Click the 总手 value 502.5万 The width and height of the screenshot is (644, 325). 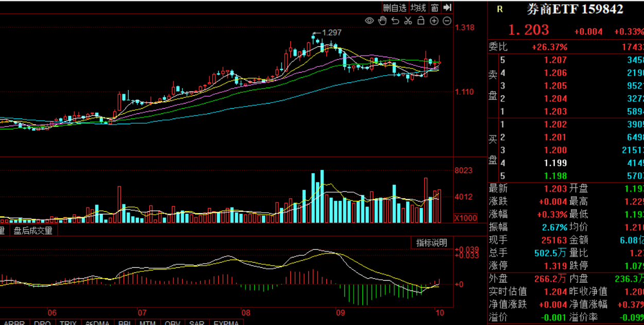(x=551, y=253)
